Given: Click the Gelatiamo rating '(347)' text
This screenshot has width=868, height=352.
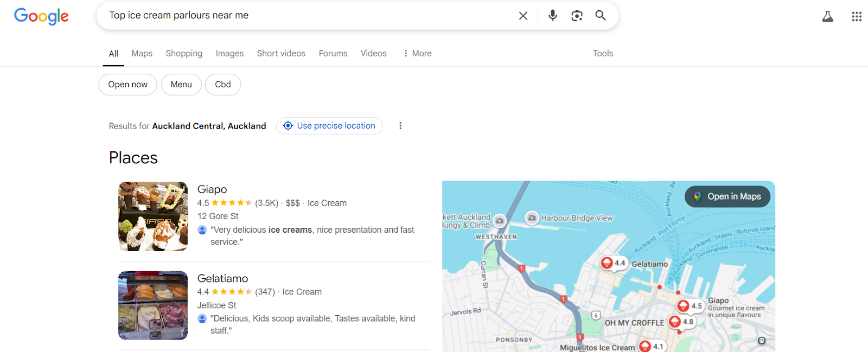Looking at the screenshot, I should tap(265, 292).
